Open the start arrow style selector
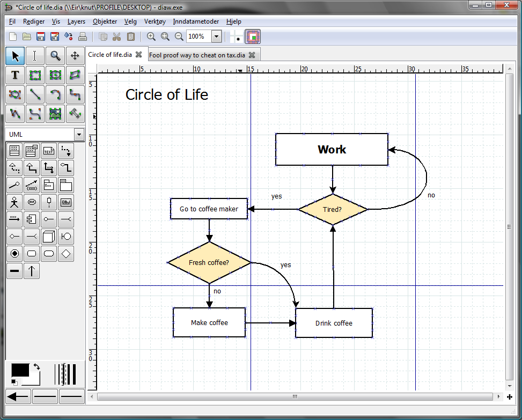 point(18,396)
